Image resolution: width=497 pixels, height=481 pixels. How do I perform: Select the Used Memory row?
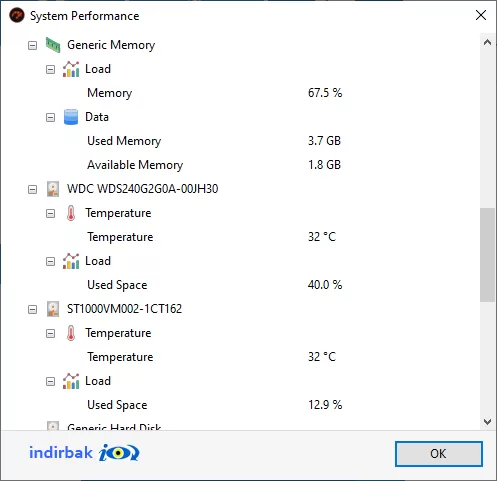coord(214,141)
